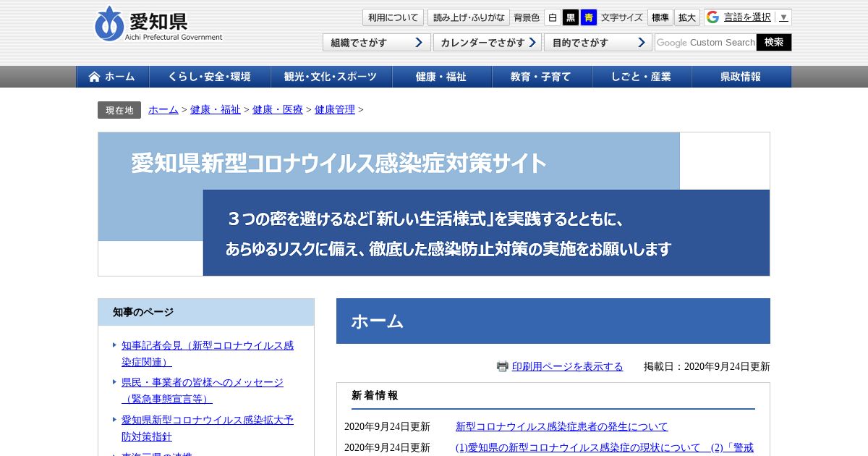This screenshot has height=456, width=868.
Task: Click the 読み上げ・ふりがな button
Action: 469,17
